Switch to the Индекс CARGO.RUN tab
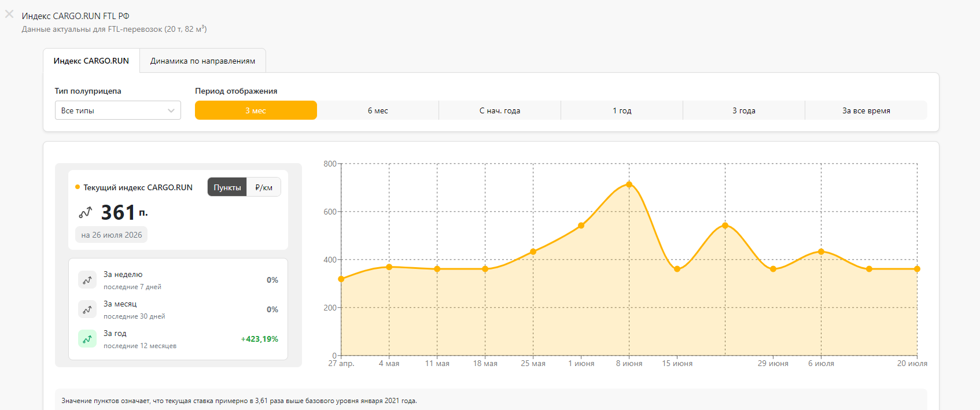This screenshot has width=980, height=410. click(91, 61)
